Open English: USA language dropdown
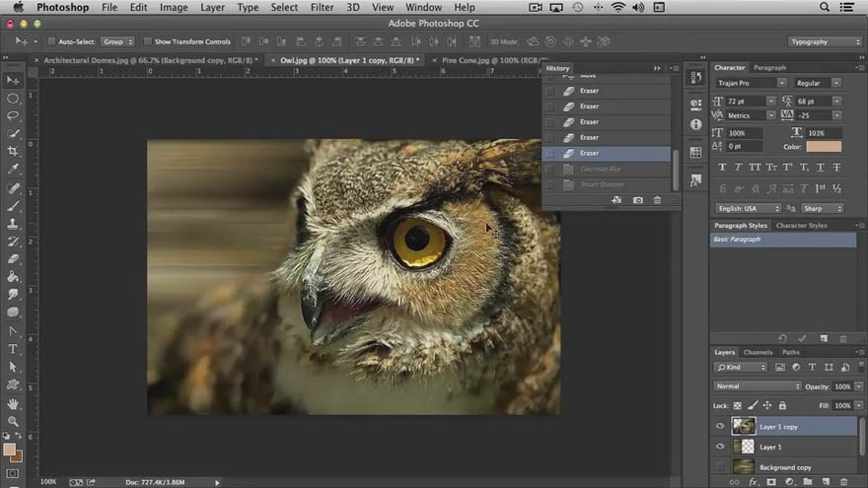The height and width of the screenshot is (488, 868). (x=748, y=209)
